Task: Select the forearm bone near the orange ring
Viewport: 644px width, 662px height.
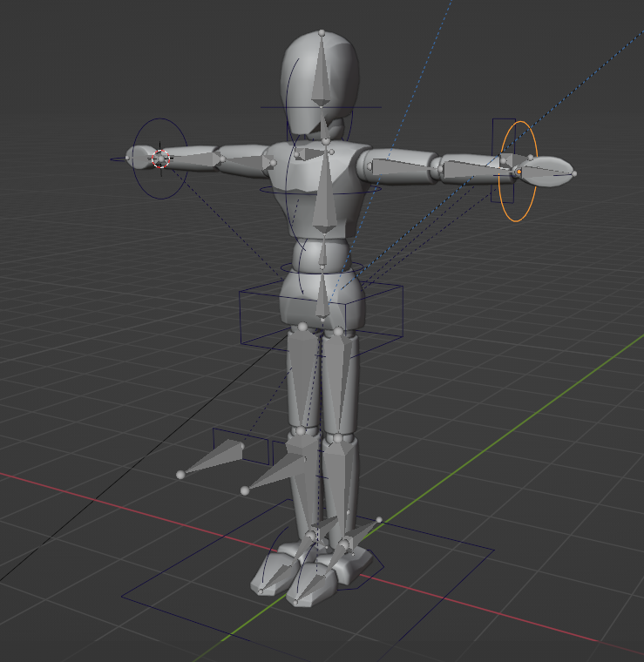Action: coord(471,167)
